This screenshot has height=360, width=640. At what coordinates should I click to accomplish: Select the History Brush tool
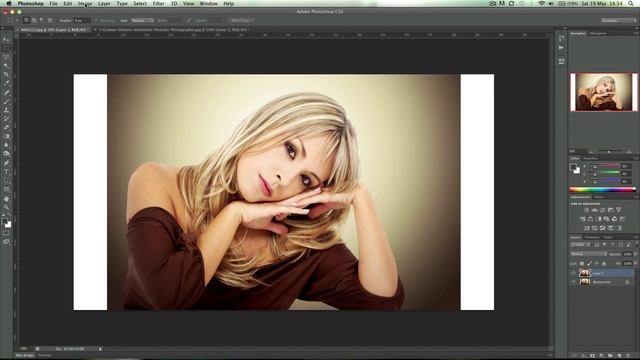(x=6, y=119)
